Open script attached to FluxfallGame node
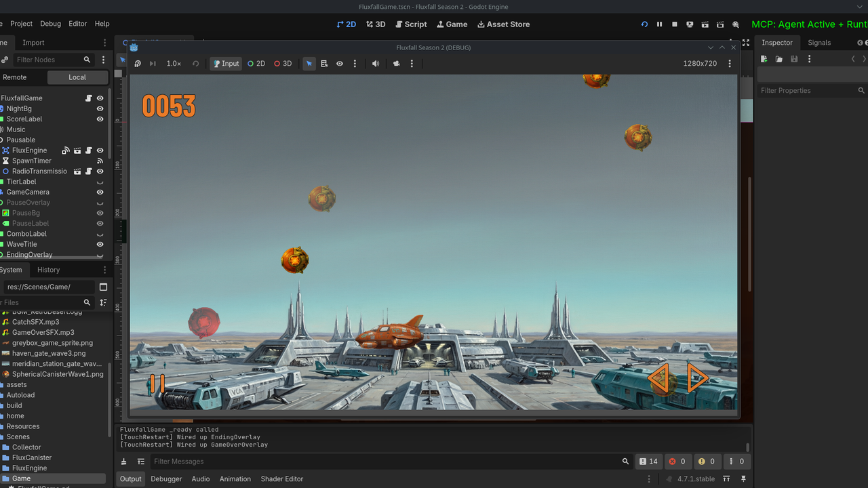 point(89,98)
